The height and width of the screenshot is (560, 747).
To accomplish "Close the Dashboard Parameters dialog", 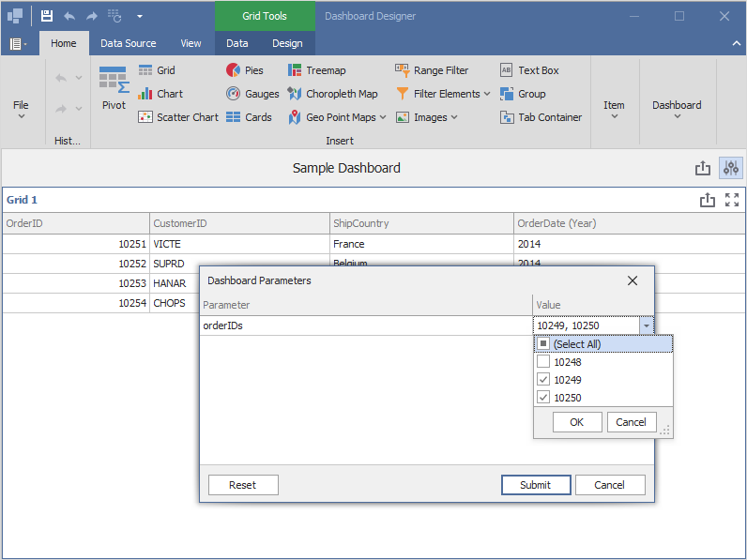I will click(633, 281).
